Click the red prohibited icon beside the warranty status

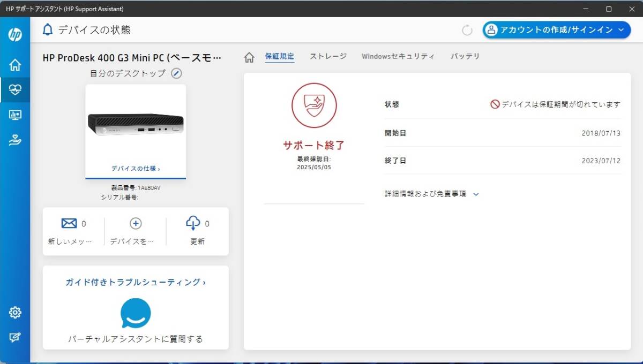tap(495, 104)
